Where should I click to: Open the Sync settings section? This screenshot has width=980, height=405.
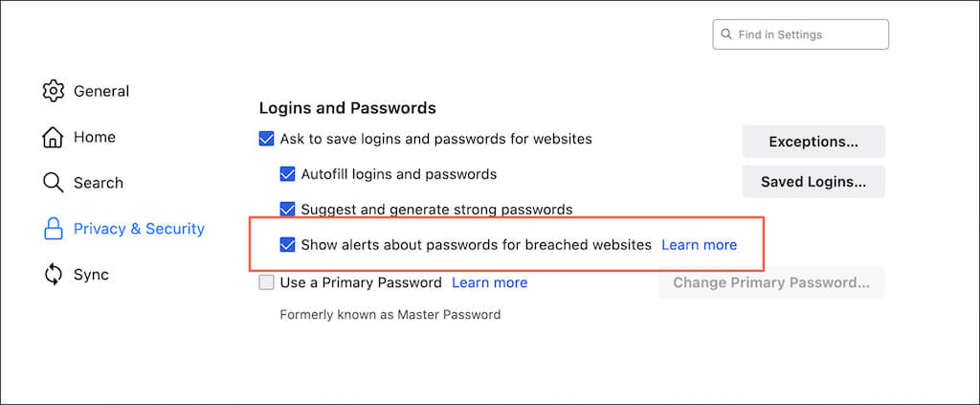[91, 275]
